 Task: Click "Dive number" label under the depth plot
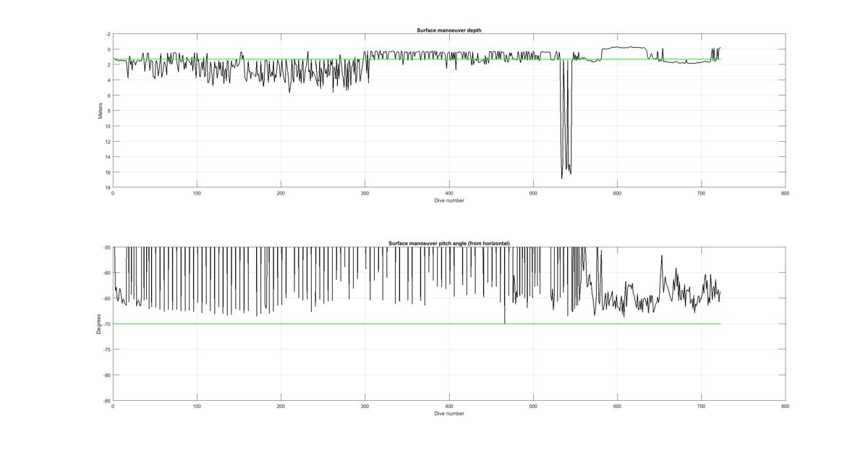point(449,200)
